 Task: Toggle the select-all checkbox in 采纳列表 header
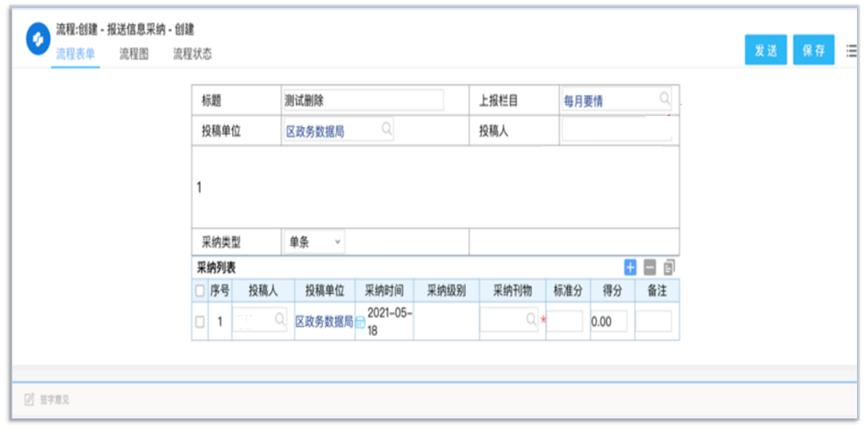(199, 291)
